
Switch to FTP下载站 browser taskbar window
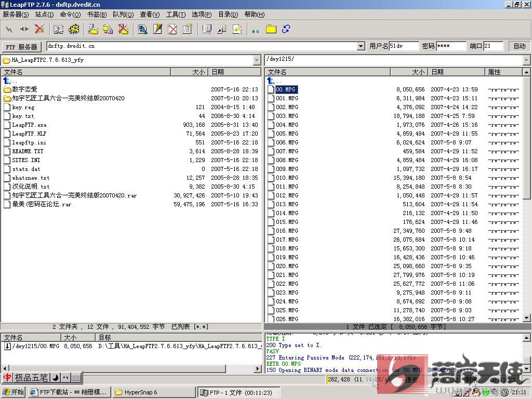[69, 392]
